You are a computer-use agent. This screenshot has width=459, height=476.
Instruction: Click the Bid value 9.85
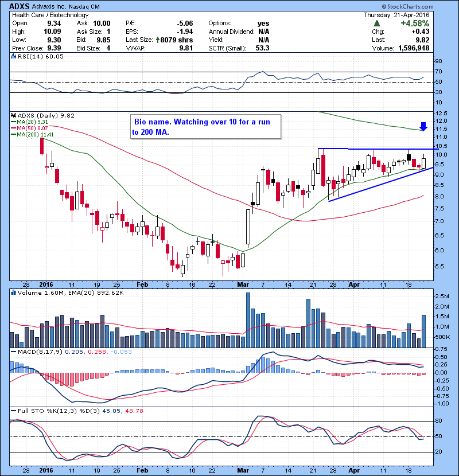coord(103,40)
